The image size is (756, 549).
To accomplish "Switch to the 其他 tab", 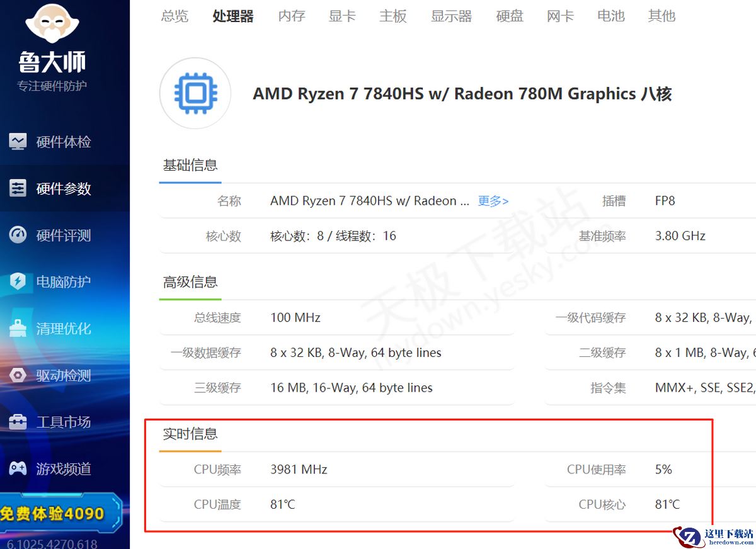I will click(661, 16).
